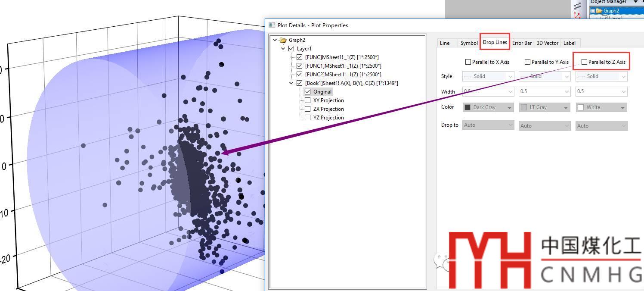Open the Error Bar tab
Viewport: 644px width, 291px height.
coord(522,43)
